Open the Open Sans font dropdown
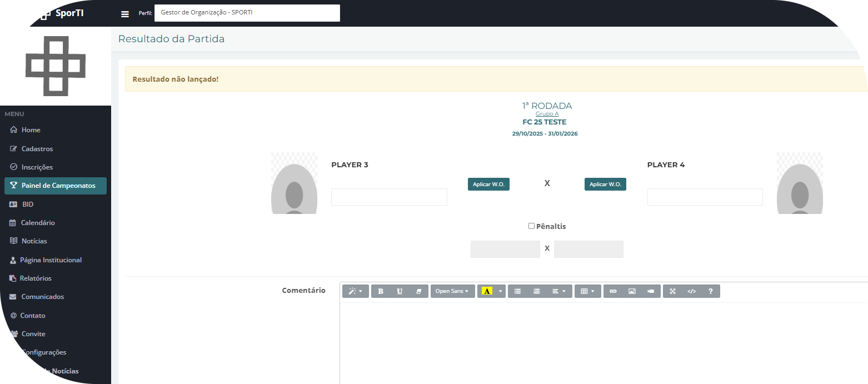The width and height of the screenshot is (868, 384). [452, 291]
